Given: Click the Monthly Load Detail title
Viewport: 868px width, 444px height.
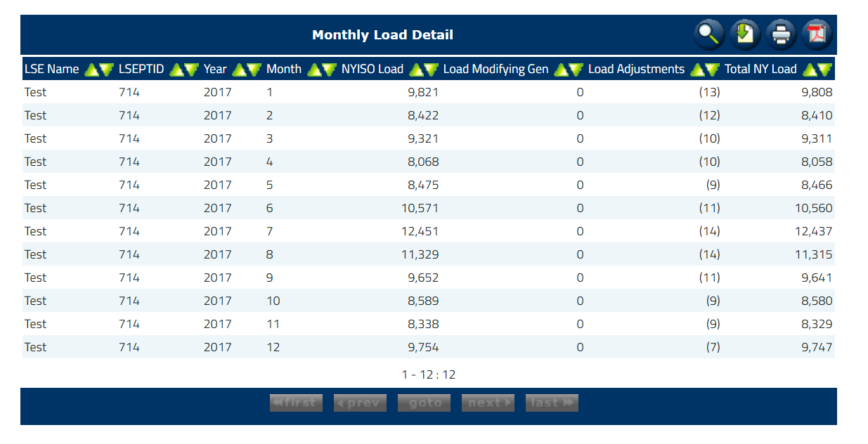Looking at the screenshot, I should coord(382,35).
